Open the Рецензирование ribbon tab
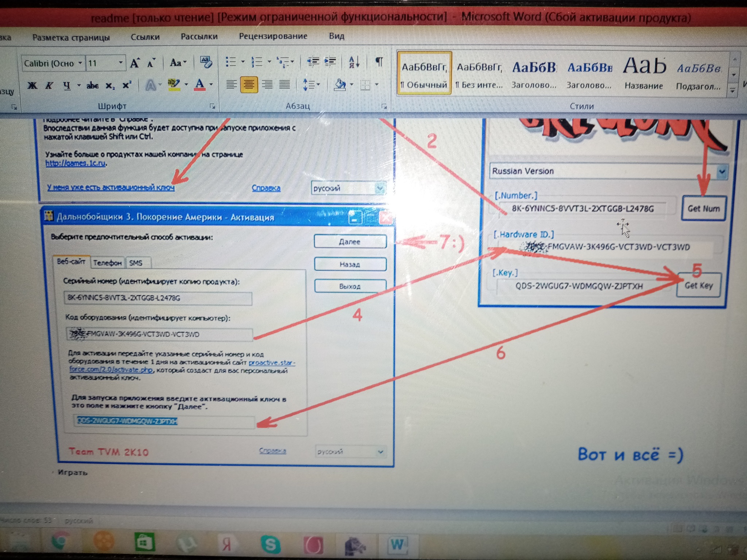This screenshot has width=747, height=560. [x=273, y=36]
